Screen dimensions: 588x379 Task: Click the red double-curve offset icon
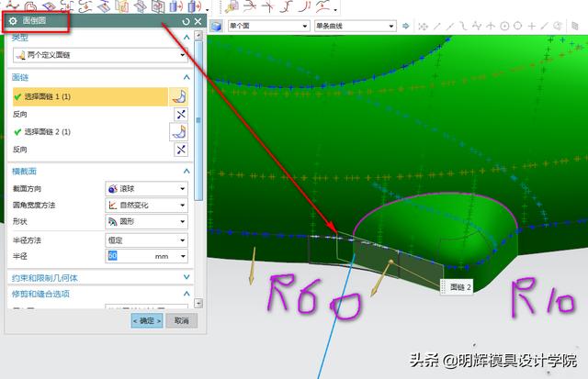(306, 6)
